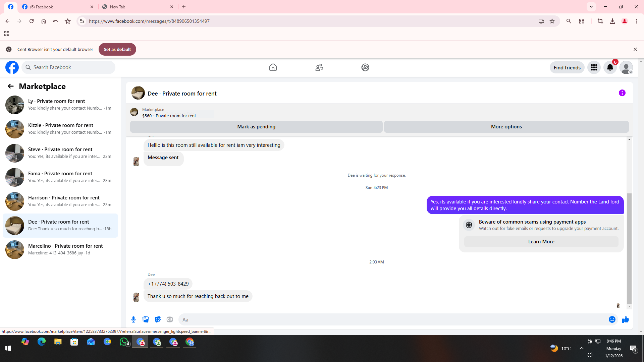
Task: Open Facebook notifications bell
Action: (610, 67)
